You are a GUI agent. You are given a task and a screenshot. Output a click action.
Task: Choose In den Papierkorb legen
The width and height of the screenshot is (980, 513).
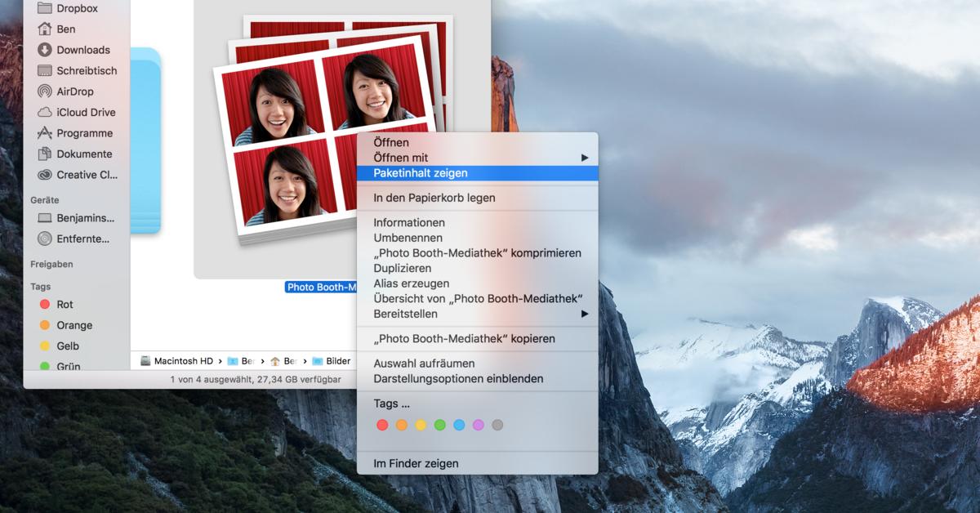pos(478,198)
